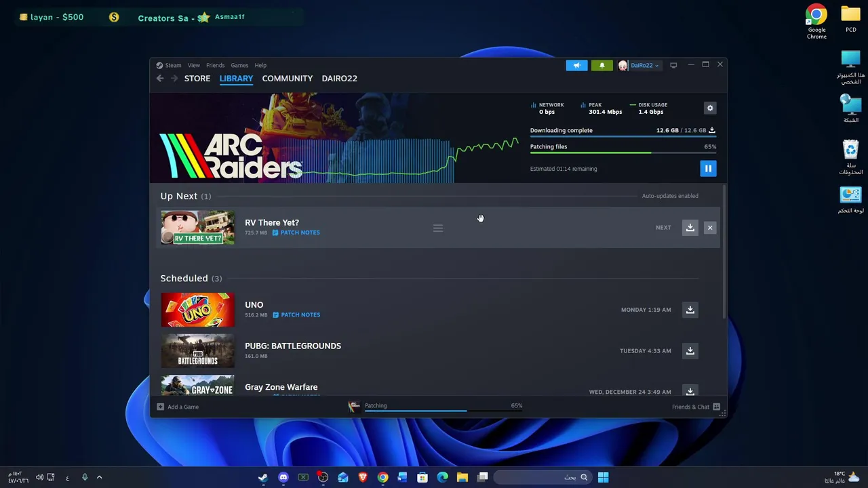Switch to the LIBRARY tab

pyautogui.click(x=236, y=79)
